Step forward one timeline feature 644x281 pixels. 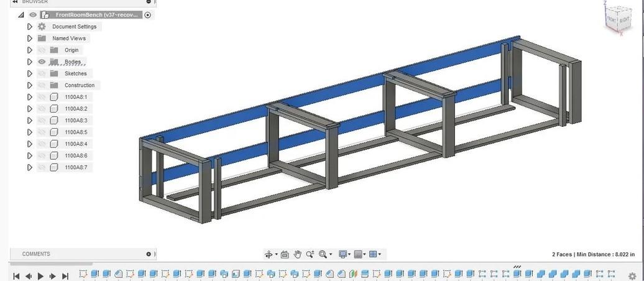tap(53, 276)
